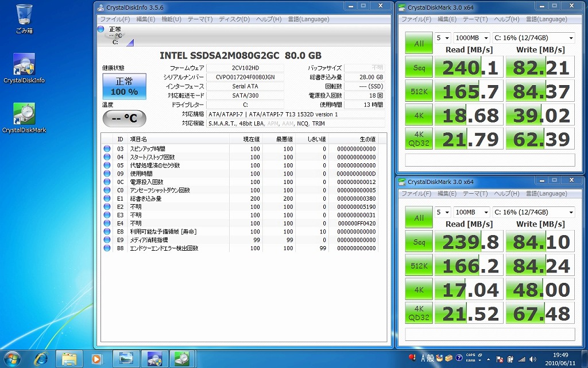Click 512K button in upper CrystalDiskMark
The height and width of the screenshot is (368, 588).
coord(419,91)
